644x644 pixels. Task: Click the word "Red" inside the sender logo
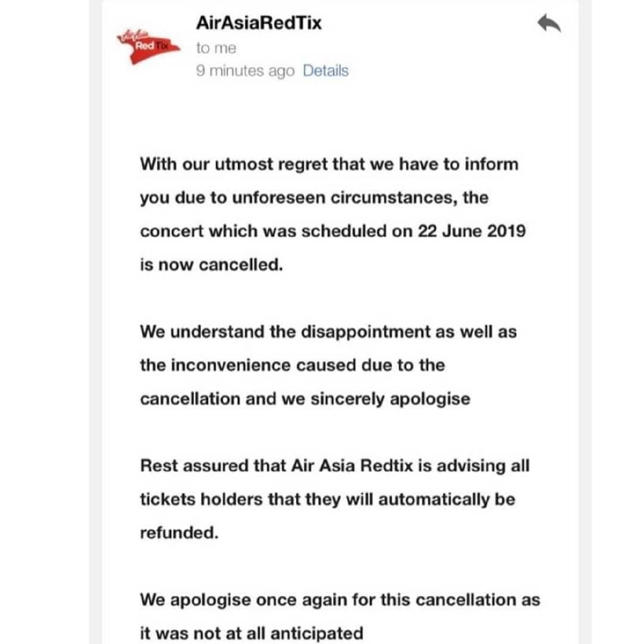pos(144,45)
